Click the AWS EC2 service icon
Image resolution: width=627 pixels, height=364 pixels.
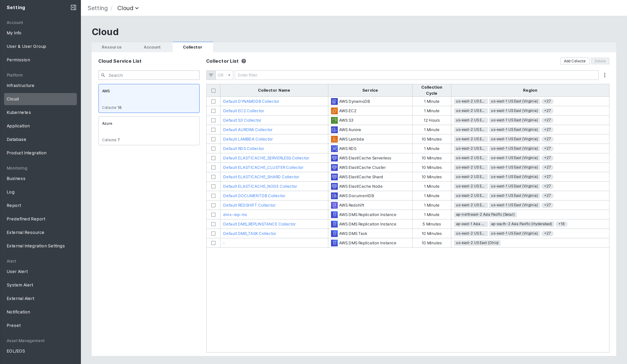334,111
